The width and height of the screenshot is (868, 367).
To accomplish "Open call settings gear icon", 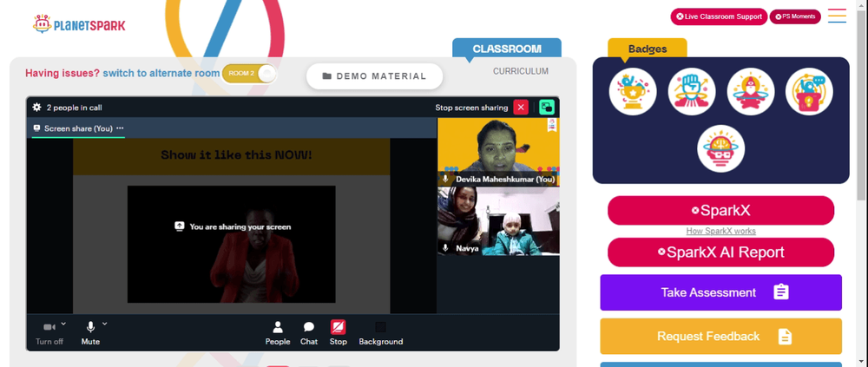I will [x=37, y=108].
